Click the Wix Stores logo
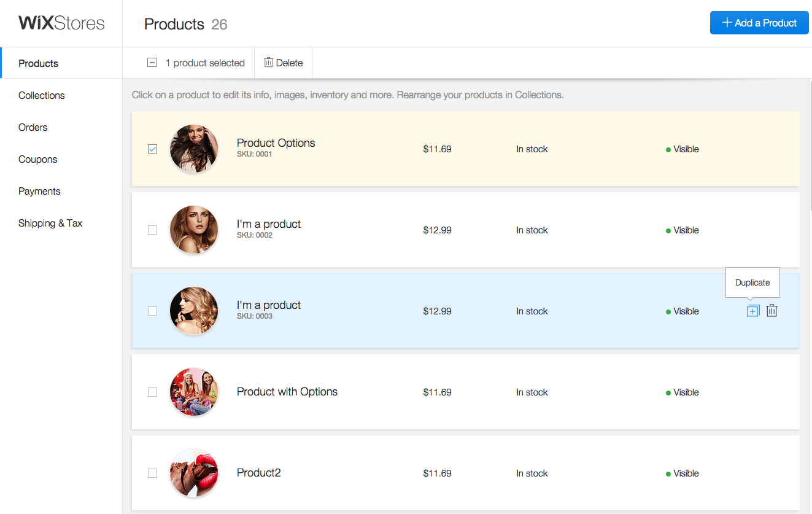The height and width of the screenshot is (514, 812). pos(61,23)
